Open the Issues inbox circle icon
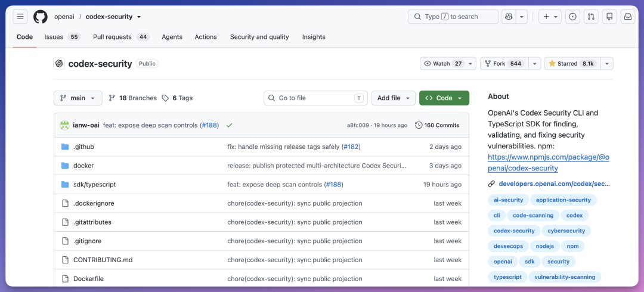644x292 pixels. tap(572, 17)
